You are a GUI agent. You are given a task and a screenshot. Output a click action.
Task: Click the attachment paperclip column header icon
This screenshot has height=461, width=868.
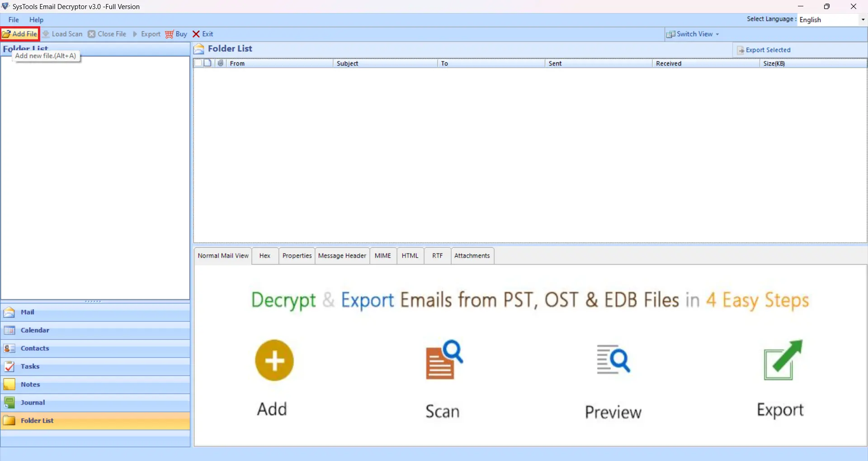click(220, 63)
